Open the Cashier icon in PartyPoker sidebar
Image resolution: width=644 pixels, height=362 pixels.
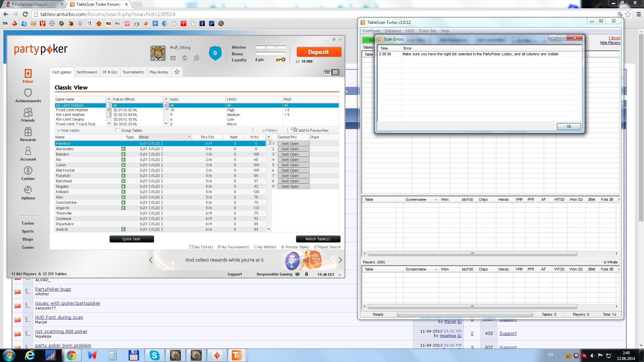(x=28, y=171)
